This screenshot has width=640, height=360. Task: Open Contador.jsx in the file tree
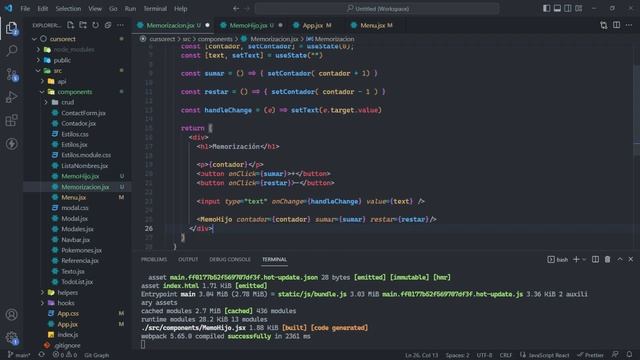(78, 123)
